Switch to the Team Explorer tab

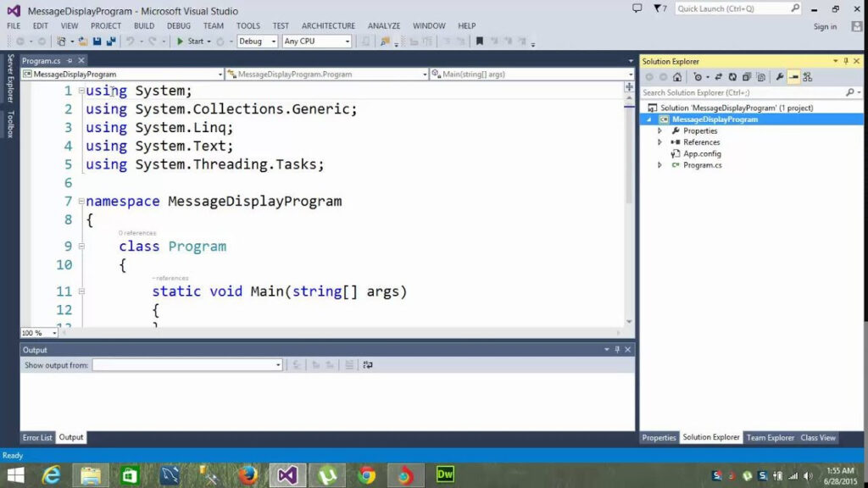[770, 438]
